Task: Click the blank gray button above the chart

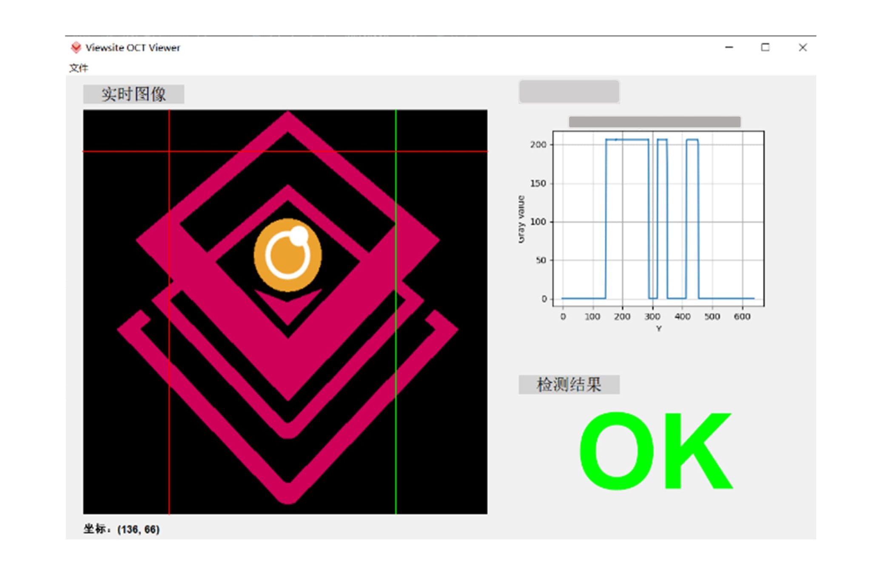Action: [569, 91]
